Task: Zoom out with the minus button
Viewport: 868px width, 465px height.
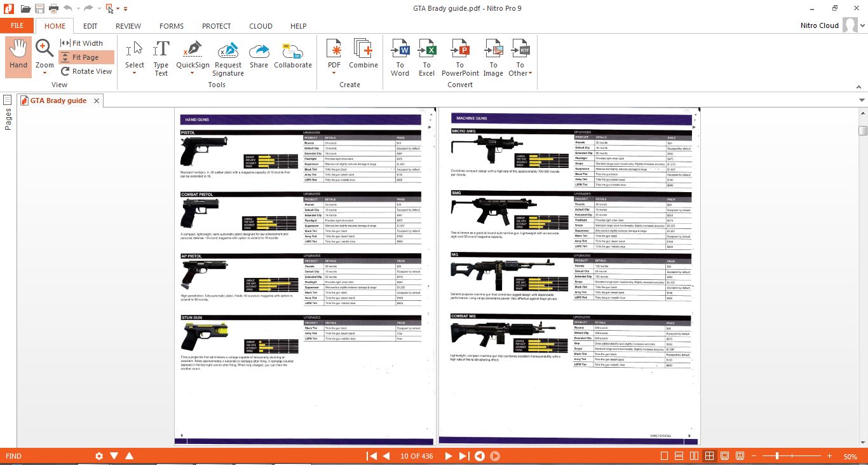Action: 753,456
